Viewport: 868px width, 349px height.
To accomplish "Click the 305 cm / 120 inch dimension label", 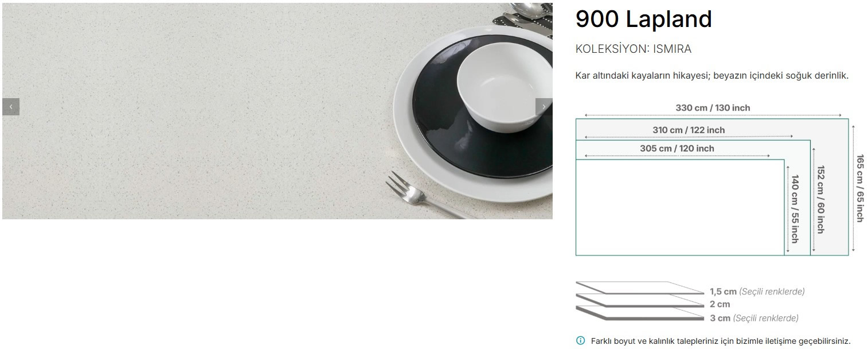I will tap(677, 148).
